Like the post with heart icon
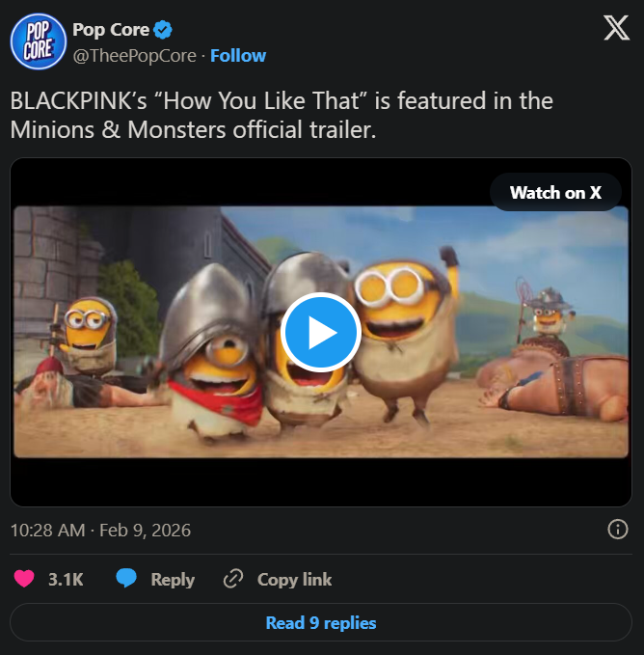The height and width of the screenshot is (655, 644). tap(24, 579)
